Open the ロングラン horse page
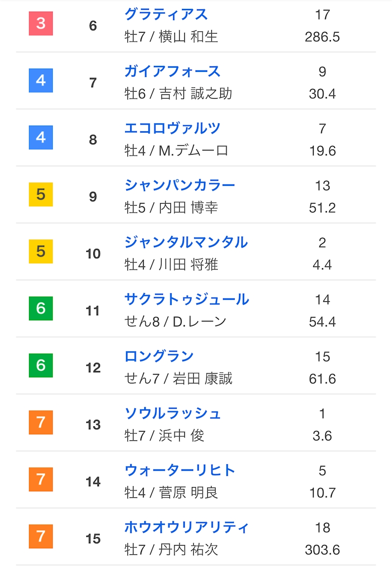The image size is (392, 567). (x=159, y=356)
